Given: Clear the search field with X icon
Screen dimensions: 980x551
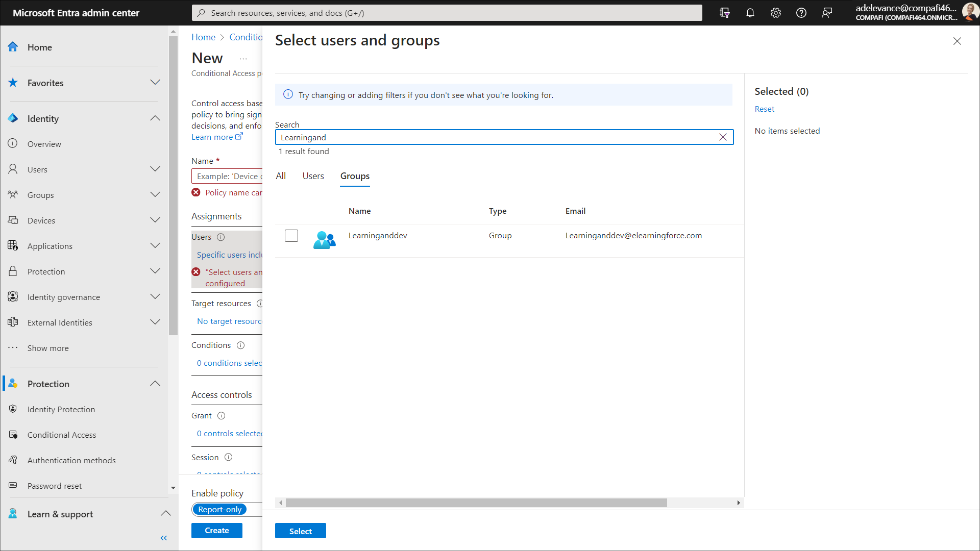Looking at the screenshot, I should (723, 137).
